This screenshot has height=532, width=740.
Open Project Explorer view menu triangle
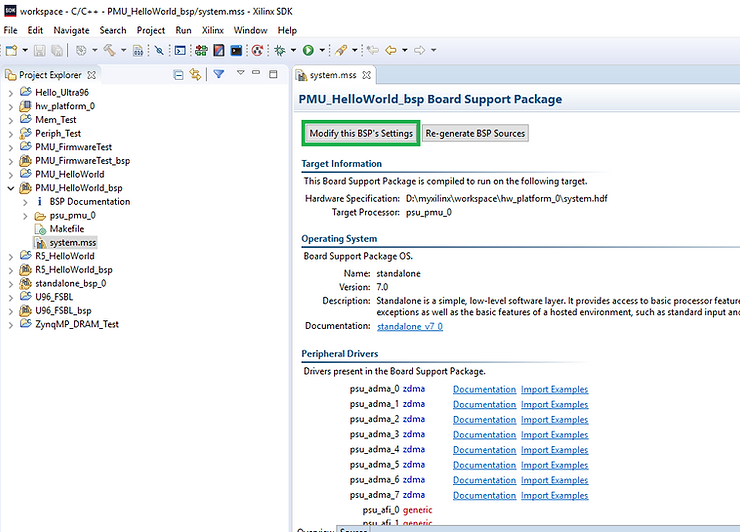[240, 74]
